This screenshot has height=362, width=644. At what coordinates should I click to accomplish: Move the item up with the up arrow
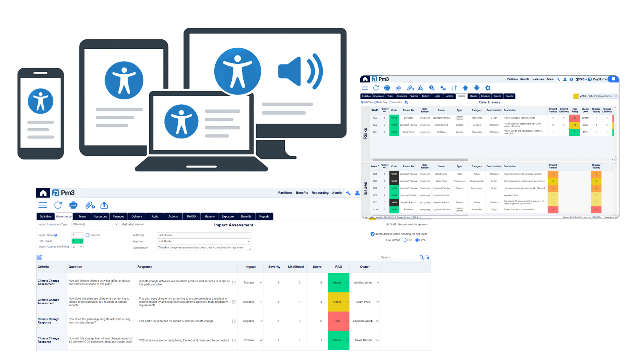(x=465, y=88)
